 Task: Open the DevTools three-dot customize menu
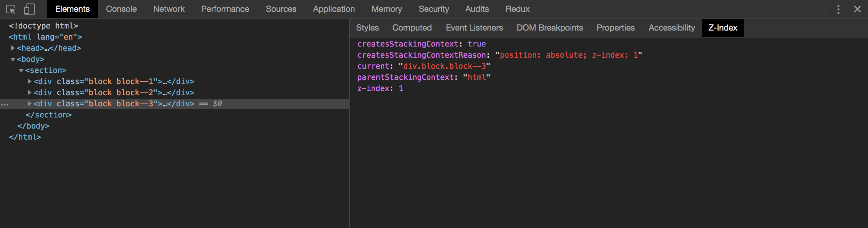pyautogui.click(x=838, y=9)
